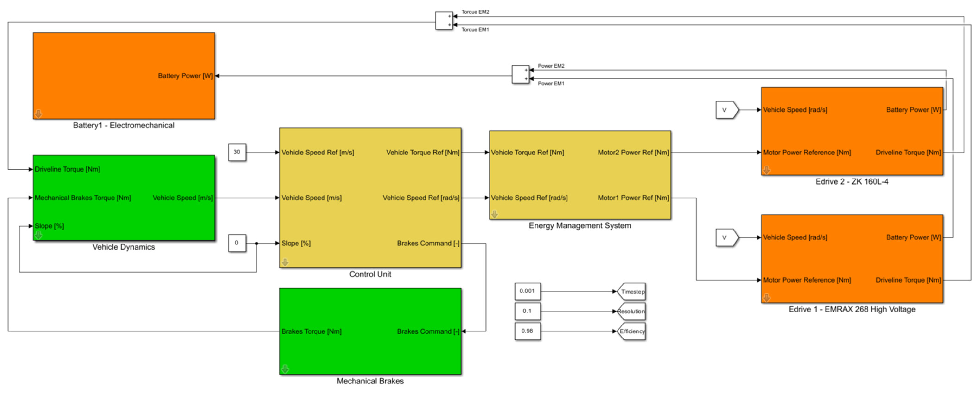This screenshot has width=980, height=393.
Task: Open Control Unit subsystem arrow badge
Action: click(285, 262)
